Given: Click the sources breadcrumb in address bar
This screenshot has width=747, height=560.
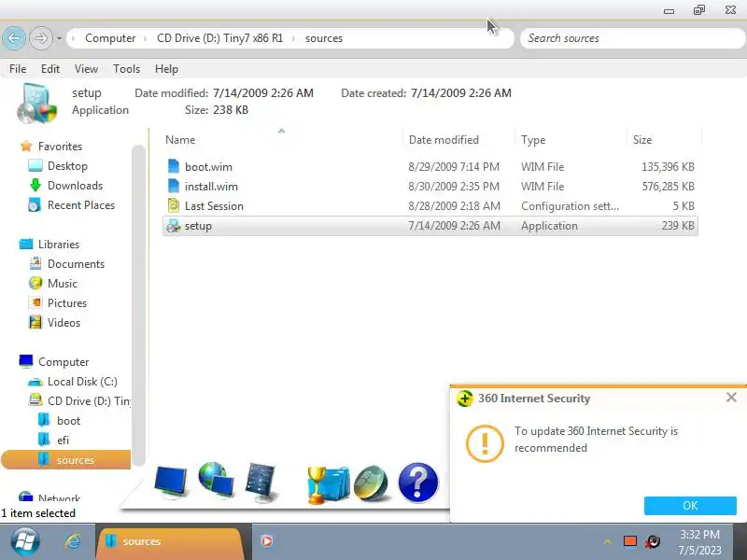Looking at the screenshot, I should tap(324, 38).
